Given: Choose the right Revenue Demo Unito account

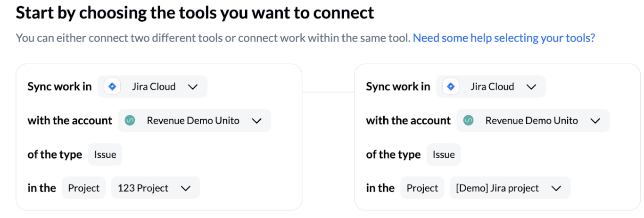Looking at the screenshot, I should [x=533, y=121].
